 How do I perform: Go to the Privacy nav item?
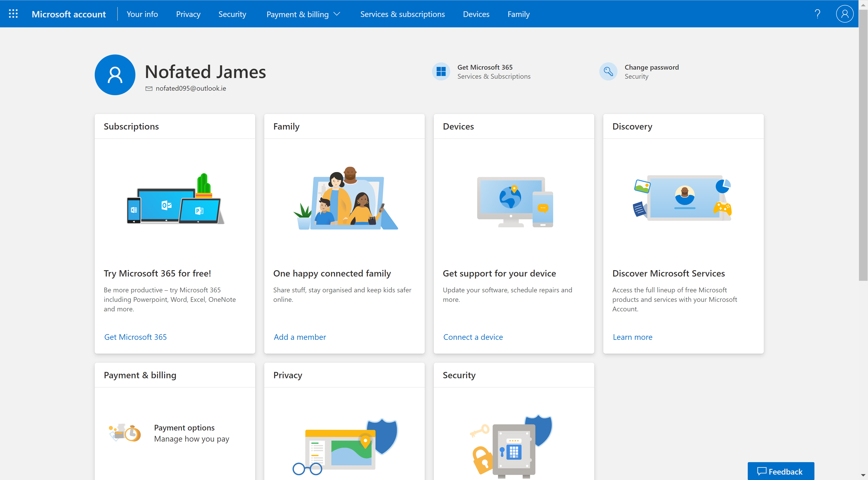point(188,14)
